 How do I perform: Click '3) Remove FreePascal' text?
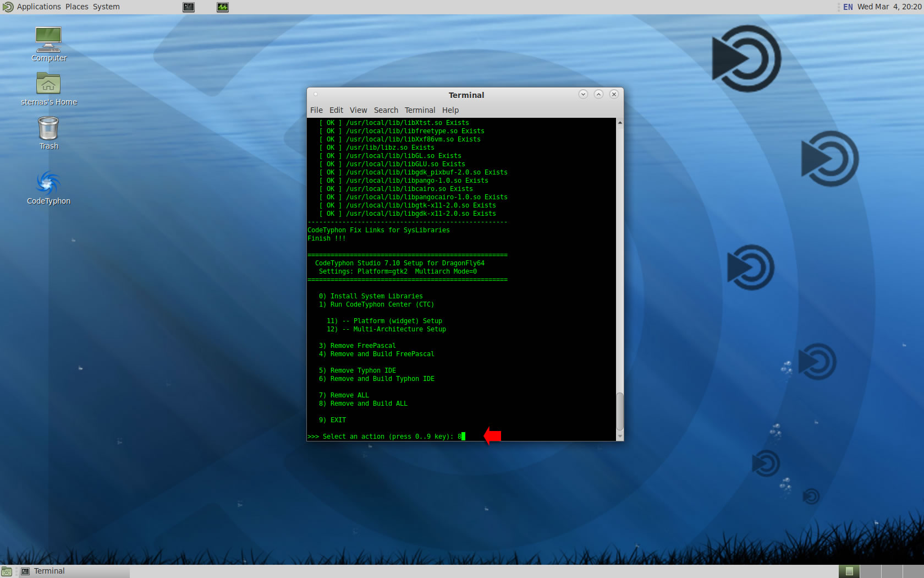[357, 346]
